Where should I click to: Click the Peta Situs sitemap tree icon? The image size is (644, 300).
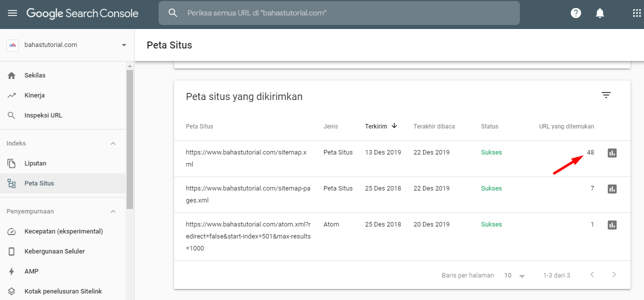click(12, 183)
